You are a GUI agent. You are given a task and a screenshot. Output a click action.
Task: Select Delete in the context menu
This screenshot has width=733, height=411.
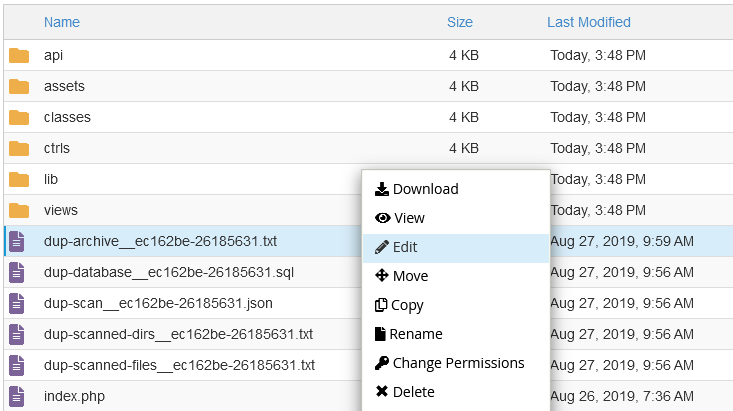(413, 392)
